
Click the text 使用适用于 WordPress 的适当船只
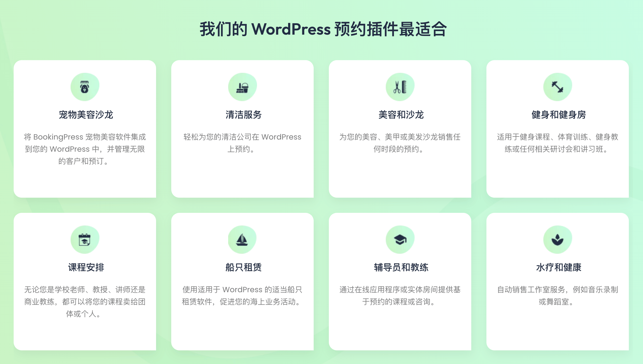click(242, 295)
